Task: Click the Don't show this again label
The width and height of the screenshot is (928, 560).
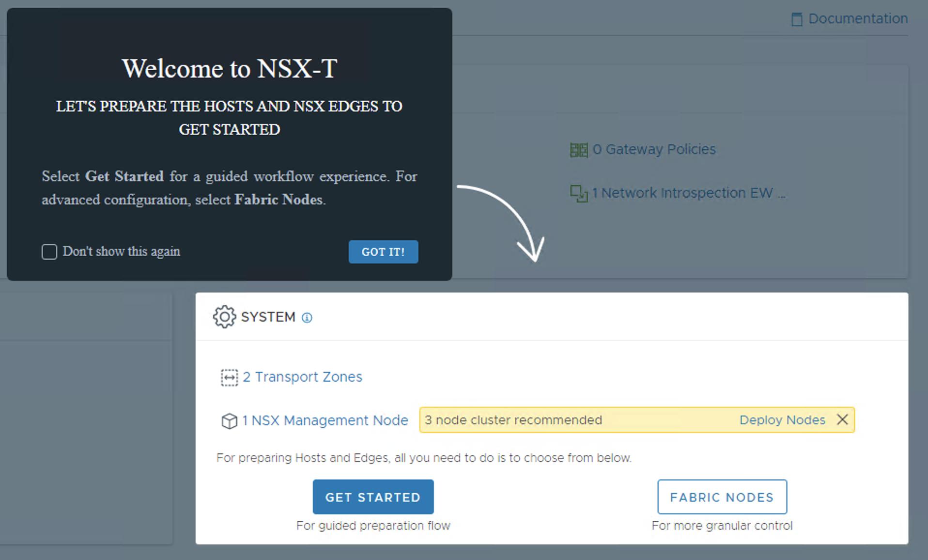Action: tap(121, 251)
